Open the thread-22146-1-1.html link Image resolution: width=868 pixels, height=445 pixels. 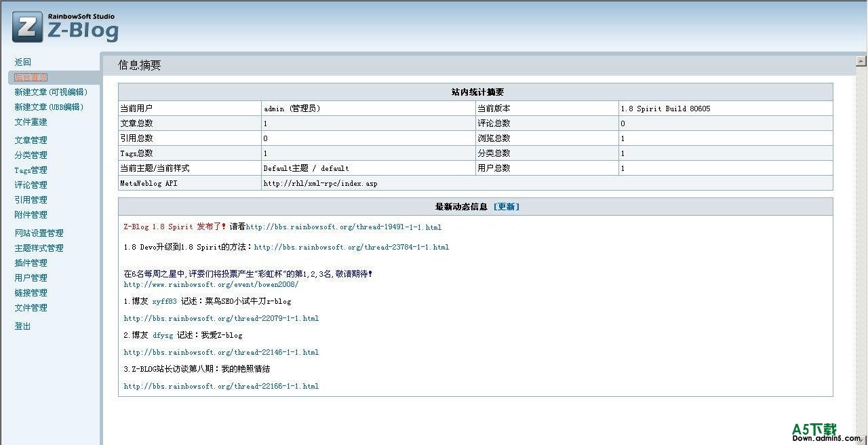pos(221,352)
